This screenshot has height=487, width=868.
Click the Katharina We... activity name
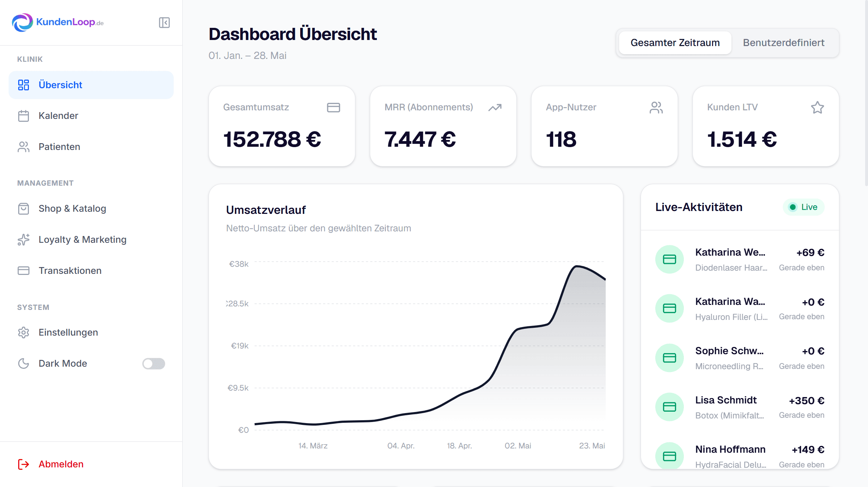click(x=730, y=252)
